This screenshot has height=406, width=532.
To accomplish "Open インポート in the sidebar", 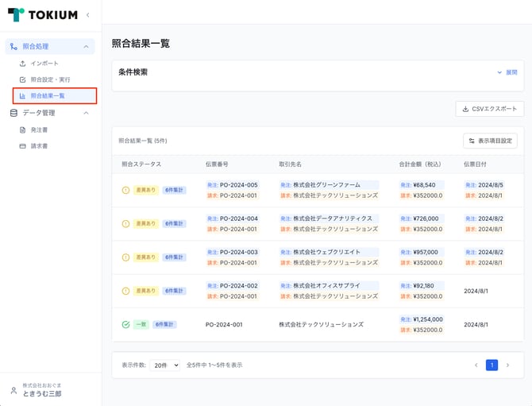I will (44, 63).
